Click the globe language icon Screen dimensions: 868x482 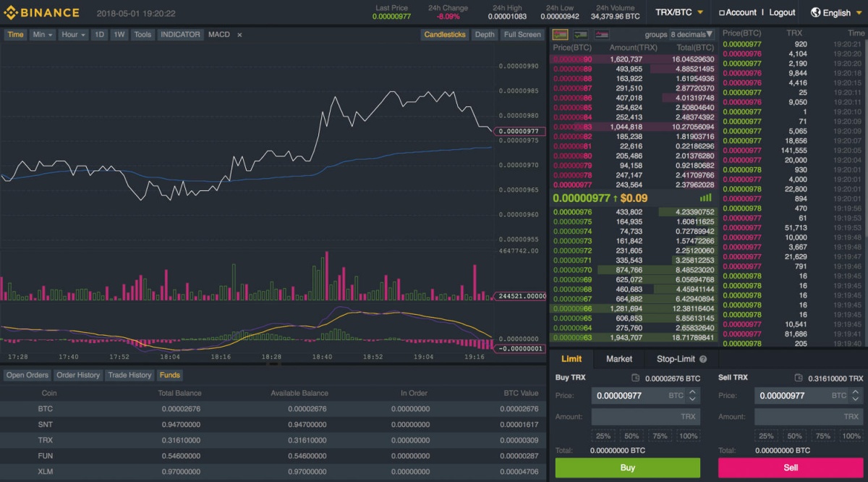(x=816, y=12)
